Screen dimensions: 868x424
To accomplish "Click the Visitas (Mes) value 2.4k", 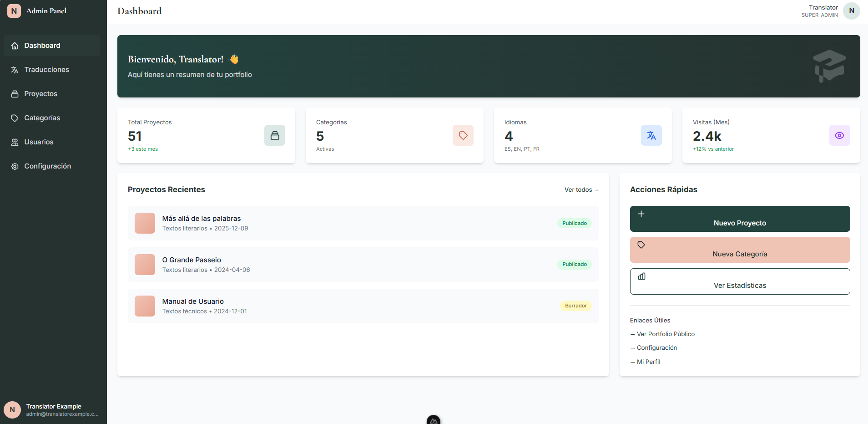I will click(x=707, y=136).
